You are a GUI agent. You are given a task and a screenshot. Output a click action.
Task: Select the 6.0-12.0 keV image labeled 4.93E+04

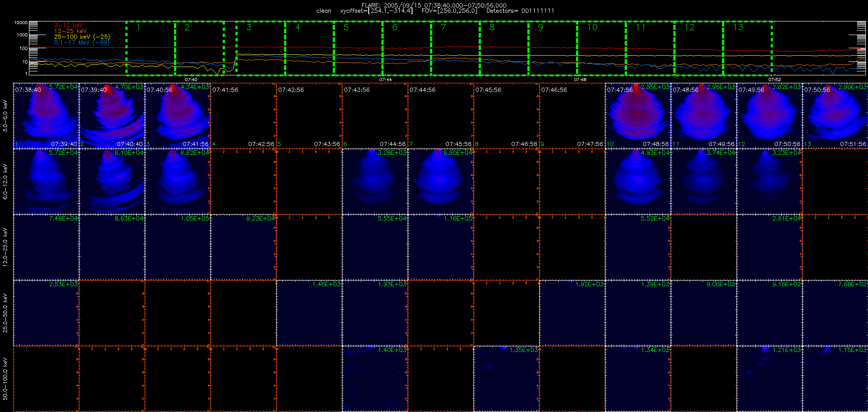[x=638, y=181]
